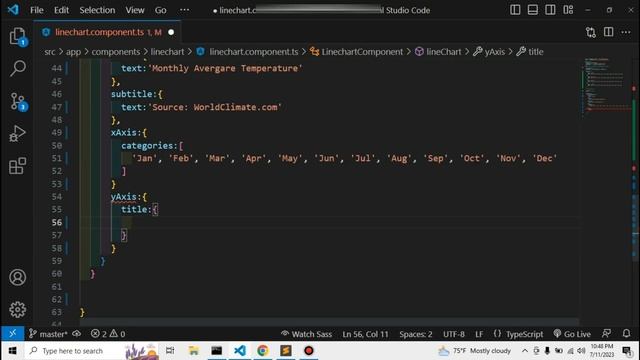Open Chrome from the taskbar
The height and width of the screenshot is (360, 640).
(x=262, y=351)
